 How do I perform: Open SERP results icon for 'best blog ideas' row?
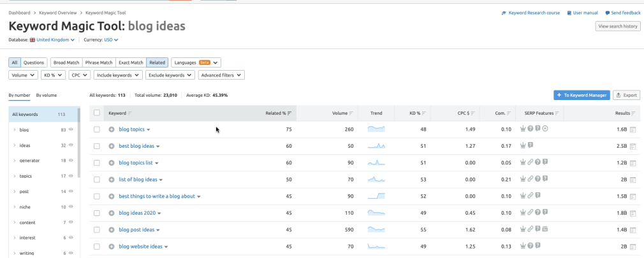[633, 147]
